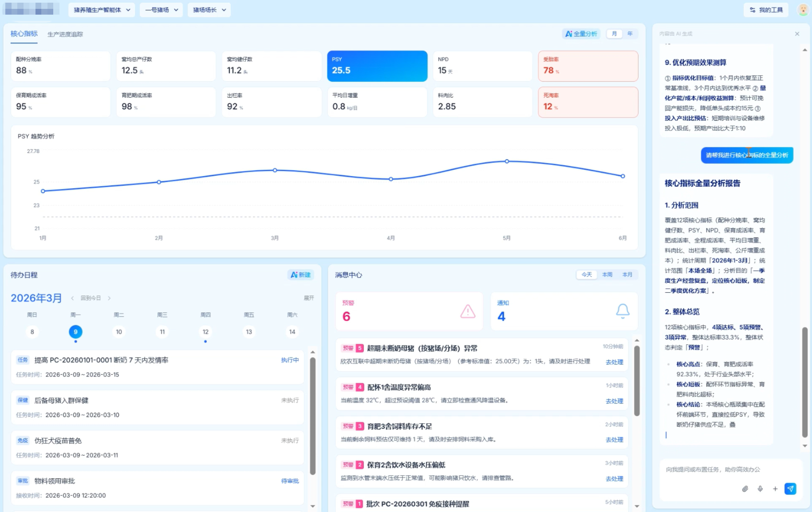The width and height of the screenshot is (812, 512).
Task: Select 今天 filter in 消息中心
Action: (587, 275)
